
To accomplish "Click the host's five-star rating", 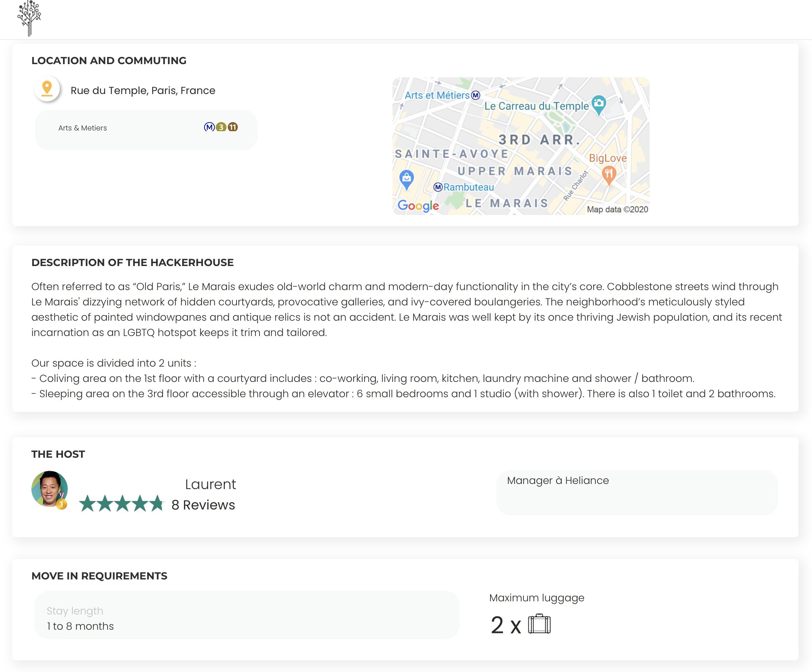I will click(122, 504).
